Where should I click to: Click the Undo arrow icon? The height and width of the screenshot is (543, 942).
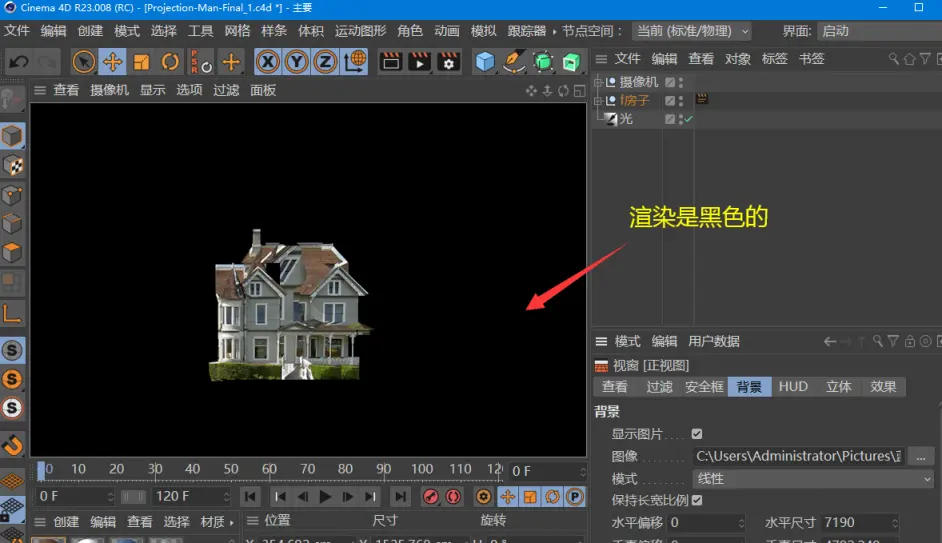click(19, 61)
